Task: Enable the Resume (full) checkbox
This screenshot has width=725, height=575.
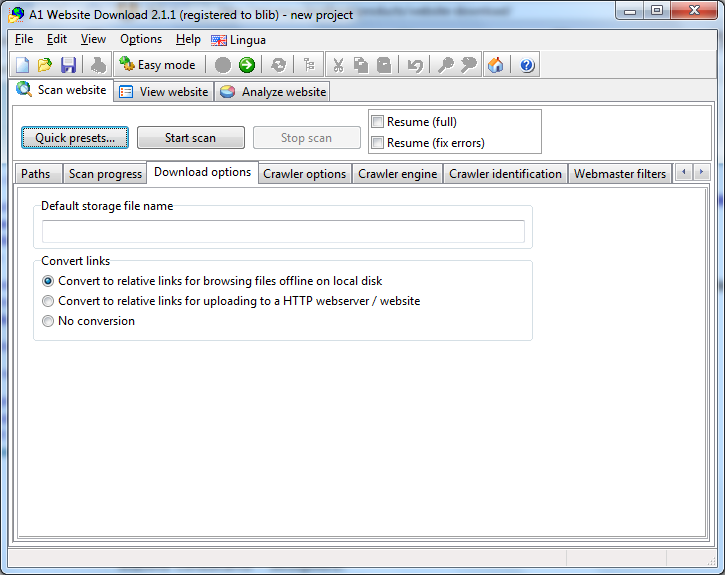Action: pyautogui.click(x=378, y=122)
